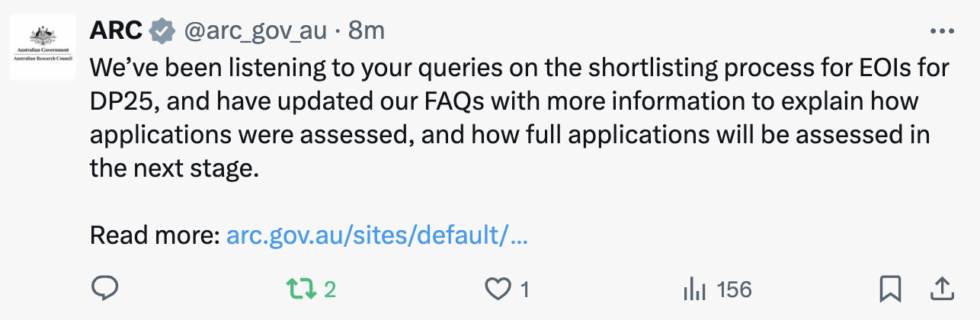This screenshot has width=980, height=320.
Task: Bookmark this ARC tweet
Action: coord(890,289)
